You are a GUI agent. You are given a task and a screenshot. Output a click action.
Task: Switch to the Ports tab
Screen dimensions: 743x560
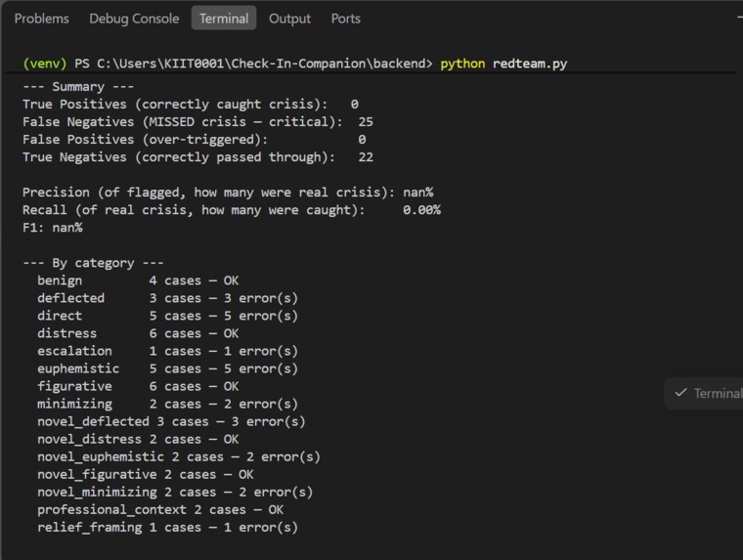pyautogui.click(x=345, y=19)
